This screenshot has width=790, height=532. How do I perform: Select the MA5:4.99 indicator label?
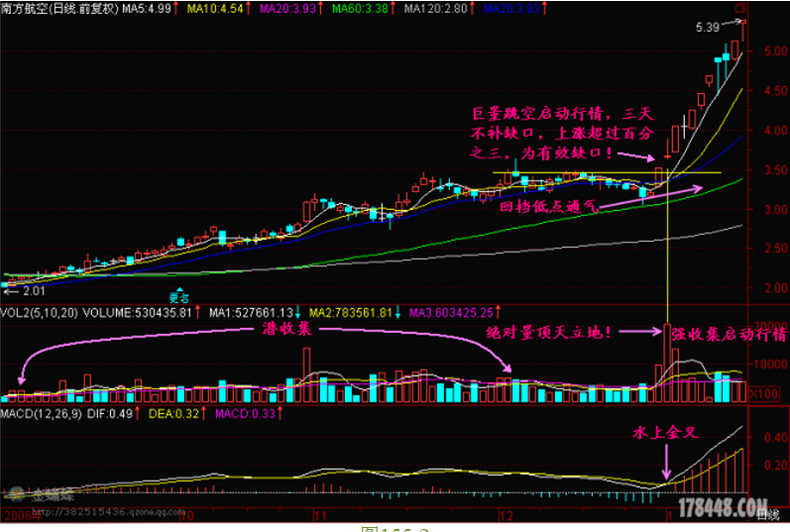(146, 9)
